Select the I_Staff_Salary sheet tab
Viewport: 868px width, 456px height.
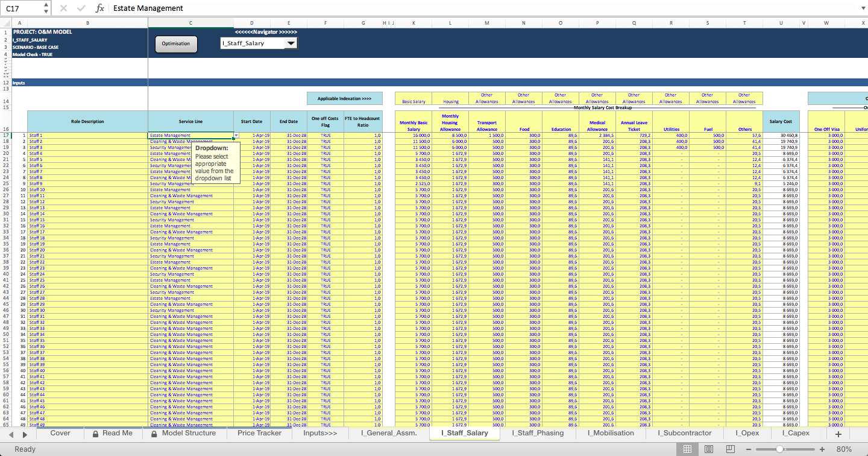click(465, 433)
